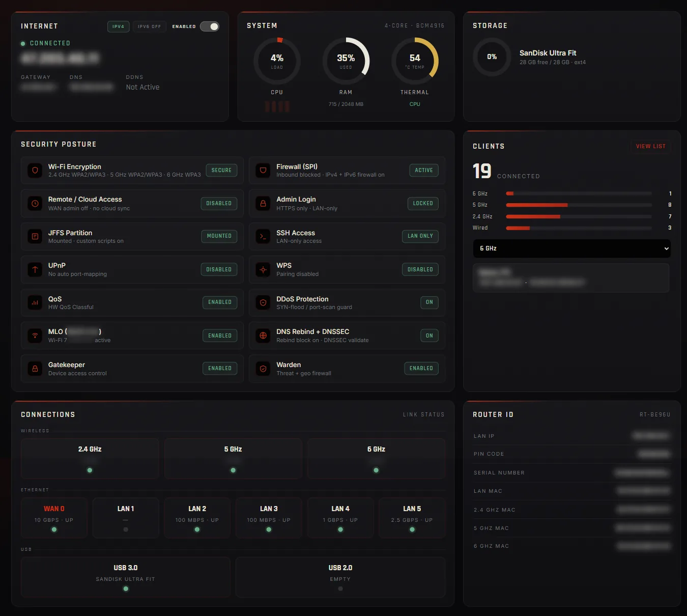Click the Wi-Fi Encryption shield icon
The height and width of the screenshot is (616, 687).
point(35,171)
